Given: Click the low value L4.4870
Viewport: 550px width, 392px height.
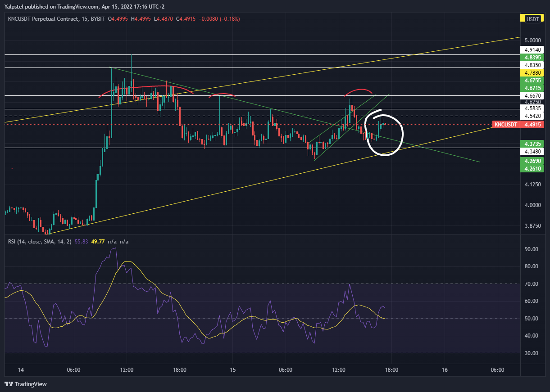Looking at the screenshot, I should coord(164,19).
